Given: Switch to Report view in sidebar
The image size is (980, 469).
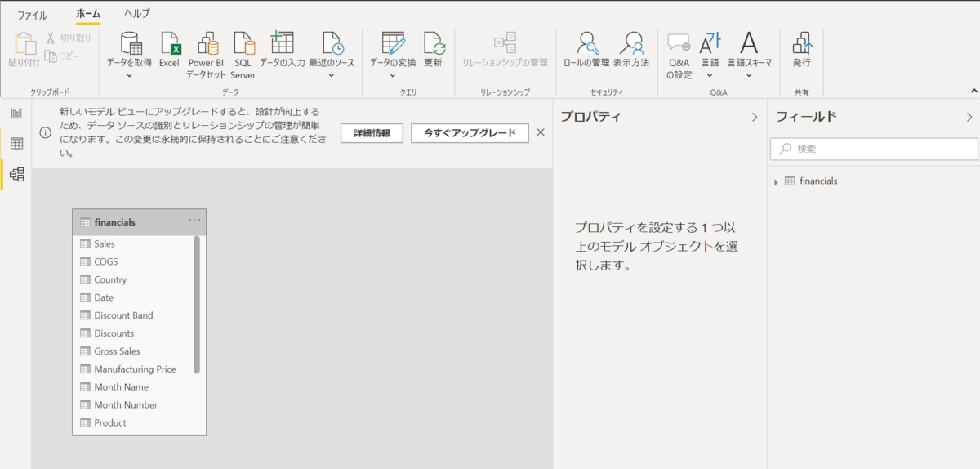Looking at the screenshot, I should pos(16,114).
